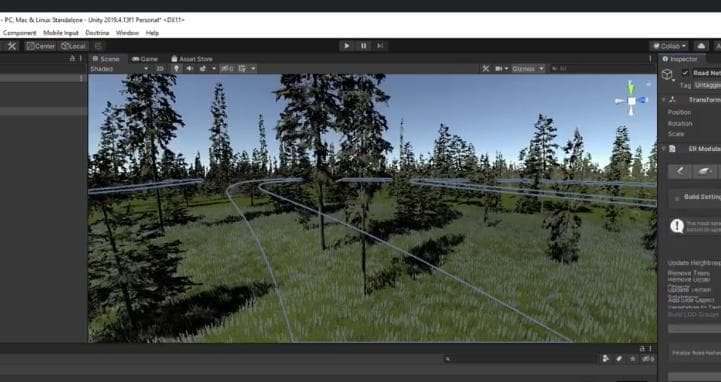Open component editor tools icon in Scene toolbar
The height and width of the screenshot is (382, 721).
(x=486, y=68)
